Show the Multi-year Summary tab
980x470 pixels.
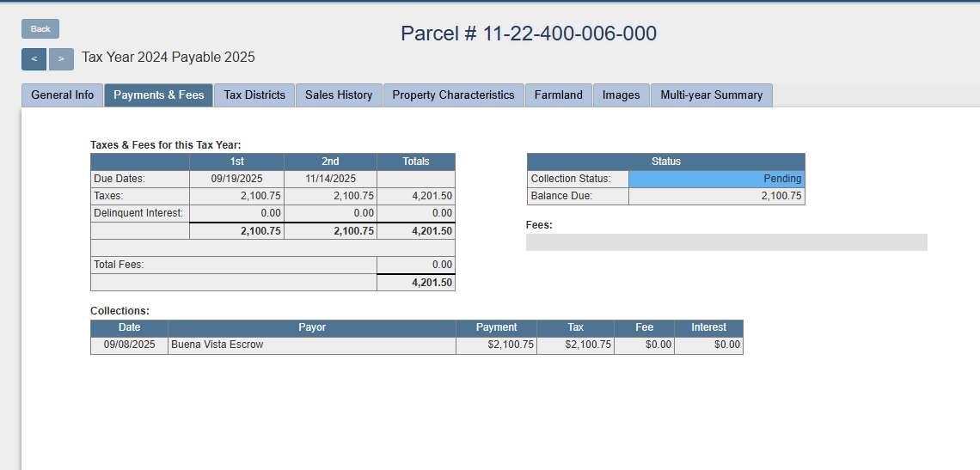point(711,95)
